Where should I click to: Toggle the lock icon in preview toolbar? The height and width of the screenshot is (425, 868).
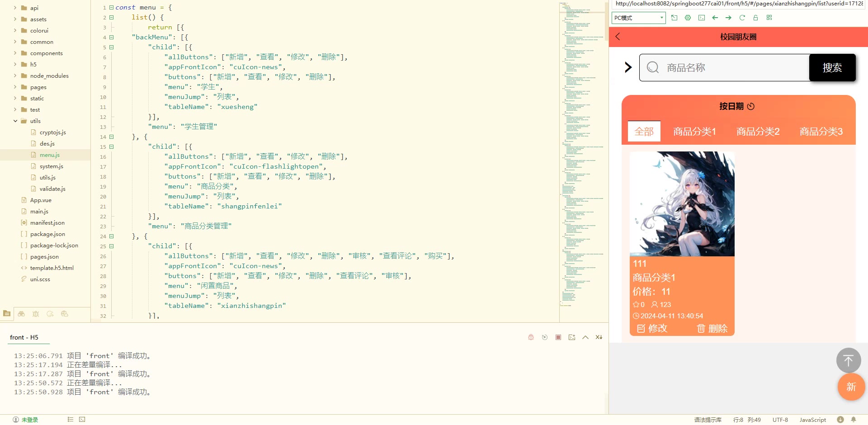coord(755,18)
